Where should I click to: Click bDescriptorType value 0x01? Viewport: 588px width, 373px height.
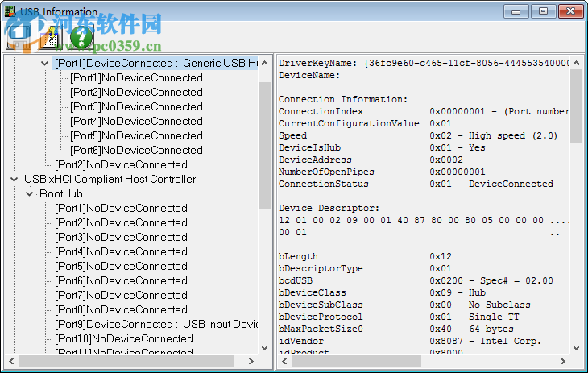[x=441, y=269]
